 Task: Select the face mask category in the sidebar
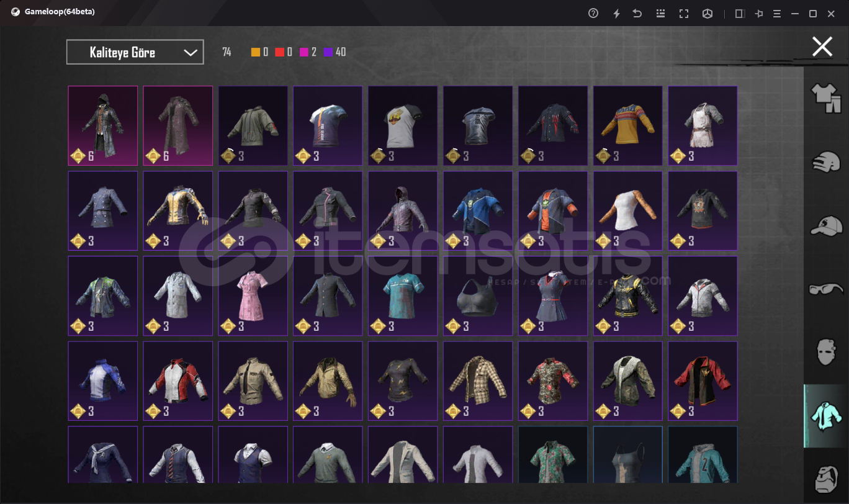pos(826,353)
